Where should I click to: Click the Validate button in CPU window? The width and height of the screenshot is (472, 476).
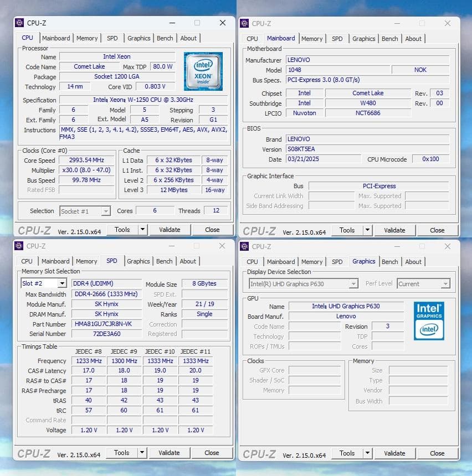pyautogui.click(x=169, y=229)
